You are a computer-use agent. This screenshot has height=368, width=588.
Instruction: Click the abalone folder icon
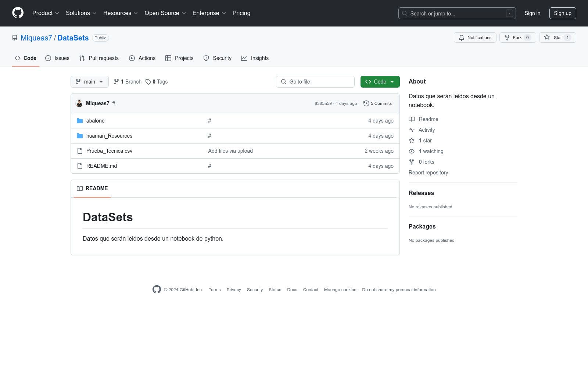coord(80,121)
